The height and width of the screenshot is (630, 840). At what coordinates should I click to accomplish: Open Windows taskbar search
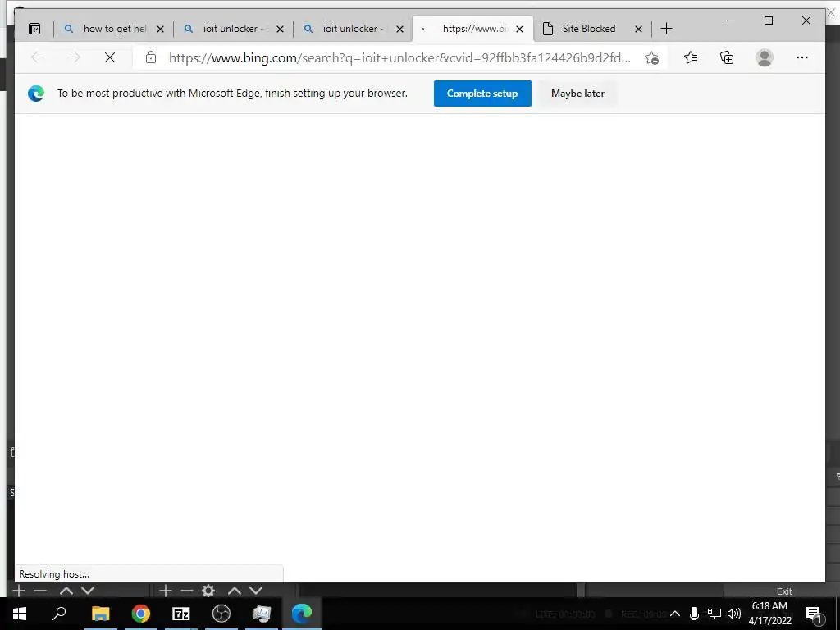59,613
